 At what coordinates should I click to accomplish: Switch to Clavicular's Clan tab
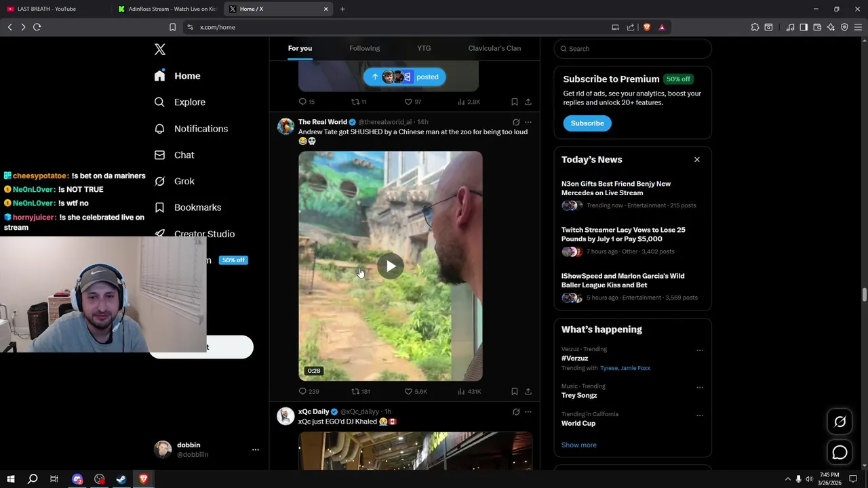(494, 48)
